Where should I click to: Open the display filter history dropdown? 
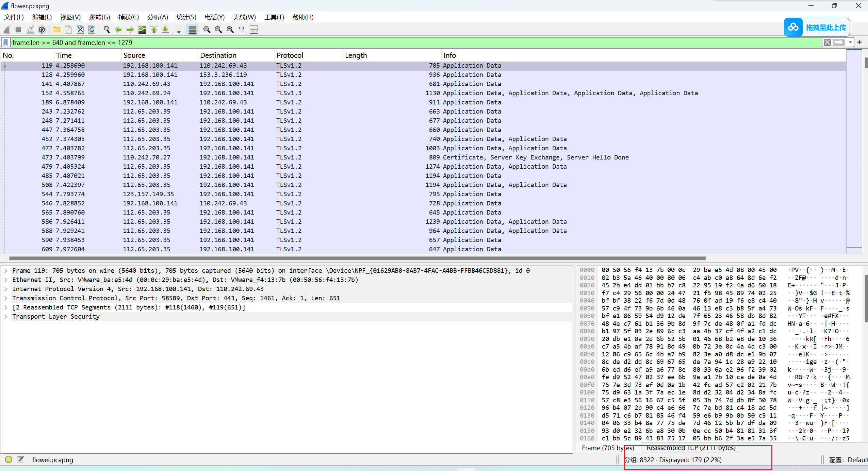point(850,43)
